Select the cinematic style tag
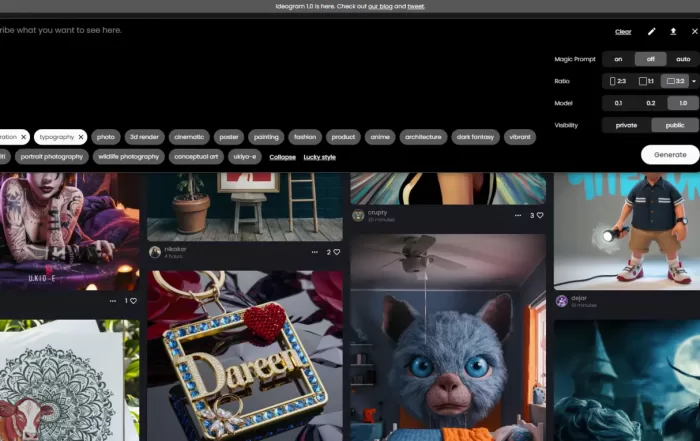700x441 pixels. [x=189, y=137]
